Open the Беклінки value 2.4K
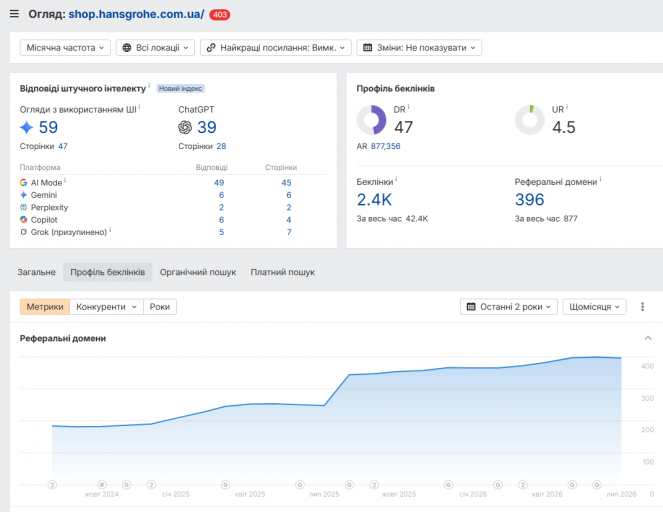Viewport: 663px width, 512px height. [x=374, y=200]
